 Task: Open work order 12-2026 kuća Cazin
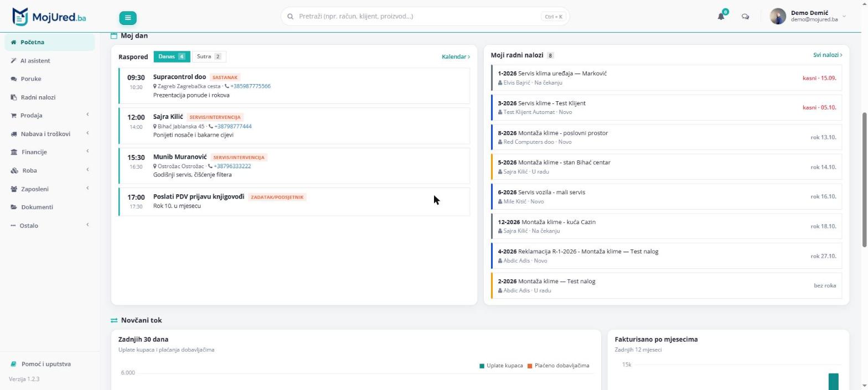click(666, 226)
